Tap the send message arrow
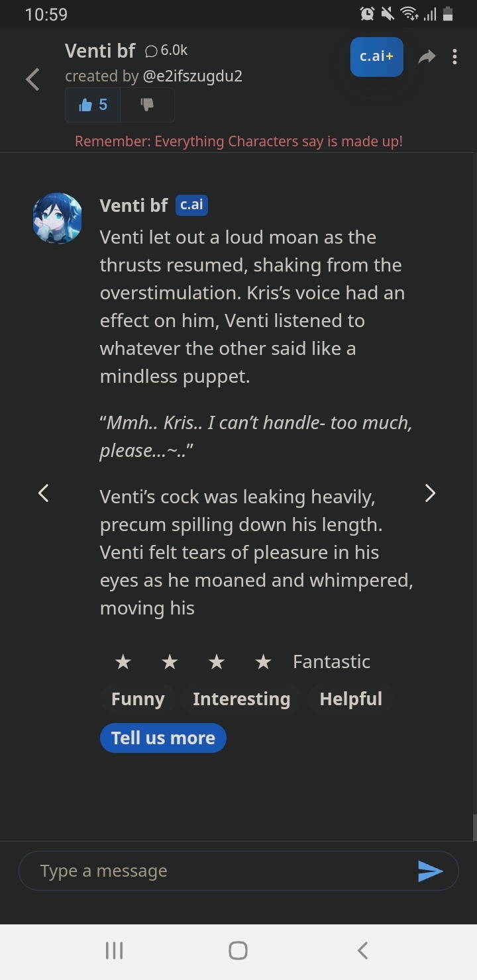 pyautogui.click(x=430, y=871)
